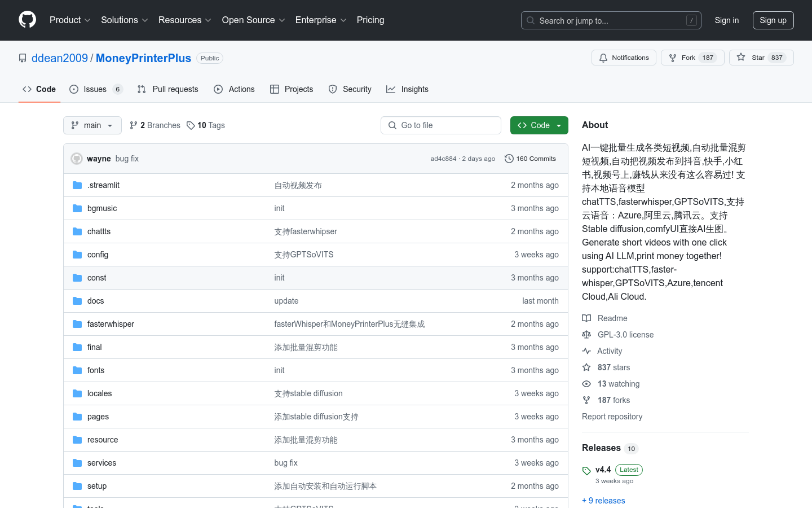812x508 pixels.
Task: Click the history clock icon beside 160 Commits
Action: (x=509, y=159)
